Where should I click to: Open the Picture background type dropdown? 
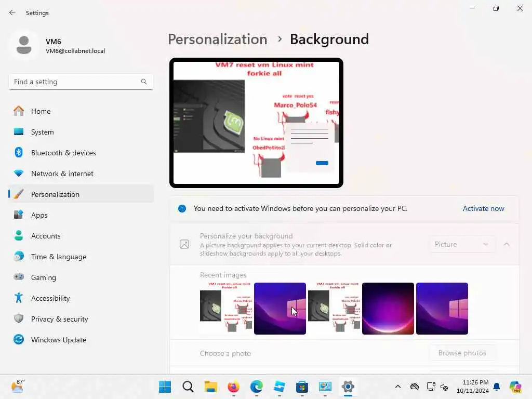[461, 244]
